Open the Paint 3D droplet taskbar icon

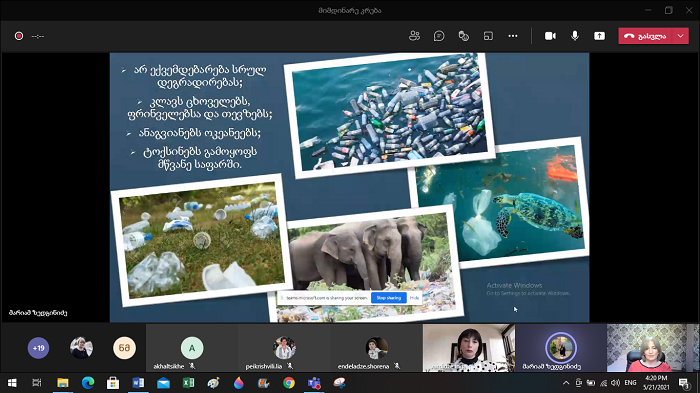[x=239, y=383]
